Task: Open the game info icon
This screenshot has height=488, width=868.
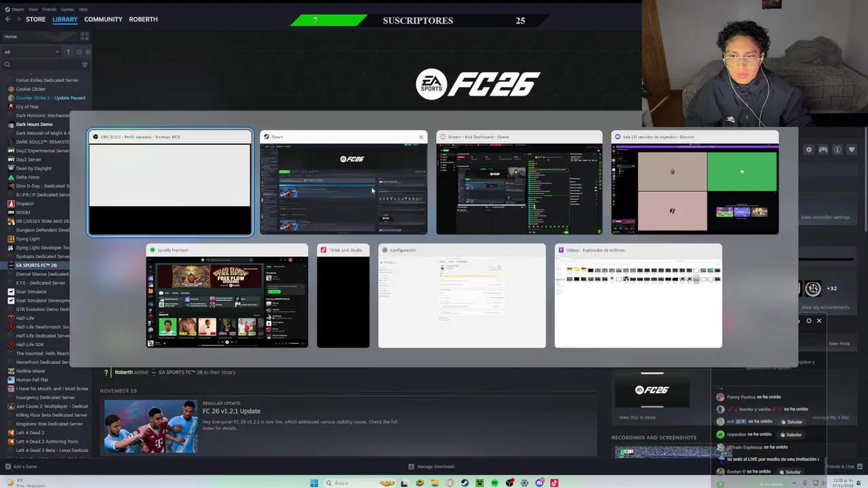Action: click(837, 150)
